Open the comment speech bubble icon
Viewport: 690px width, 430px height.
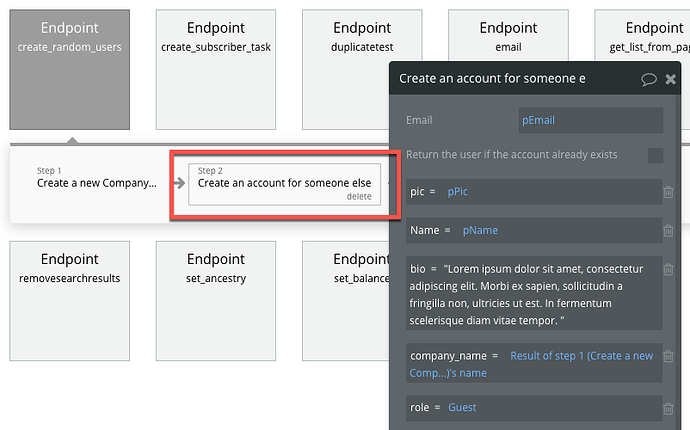click(648, 79)
